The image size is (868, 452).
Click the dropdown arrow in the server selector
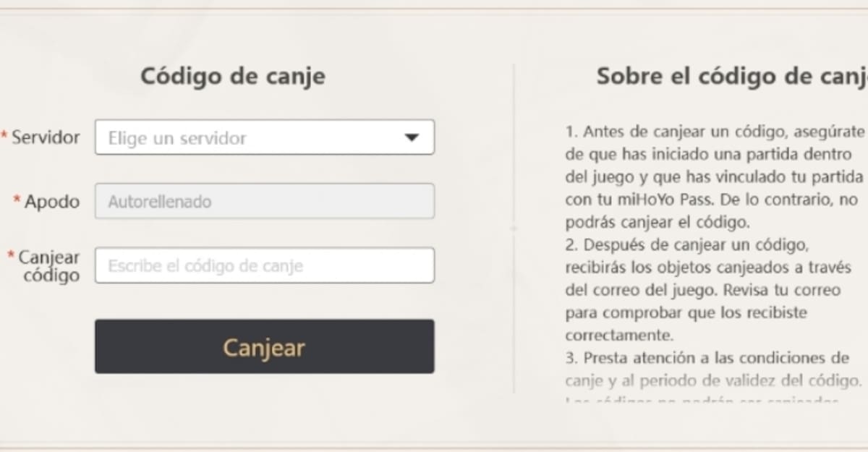412,137
